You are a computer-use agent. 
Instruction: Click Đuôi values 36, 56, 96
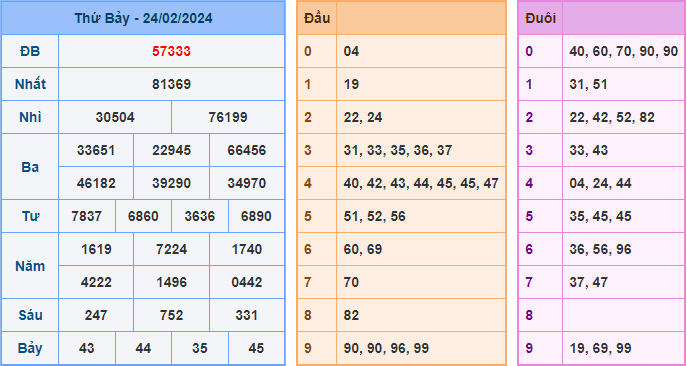pyautogui.click(x=601, y=249)
